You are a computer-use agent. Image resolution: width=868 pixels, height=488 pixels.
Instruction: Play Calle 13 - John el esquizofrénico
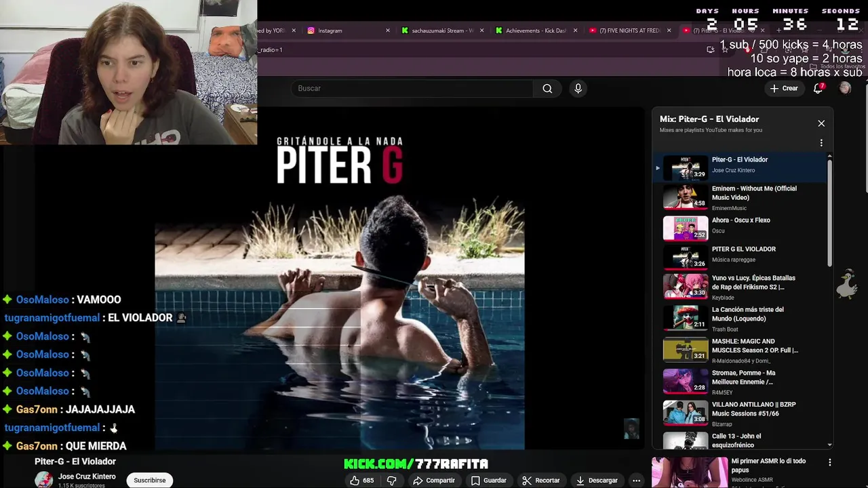tap(741, 440)
